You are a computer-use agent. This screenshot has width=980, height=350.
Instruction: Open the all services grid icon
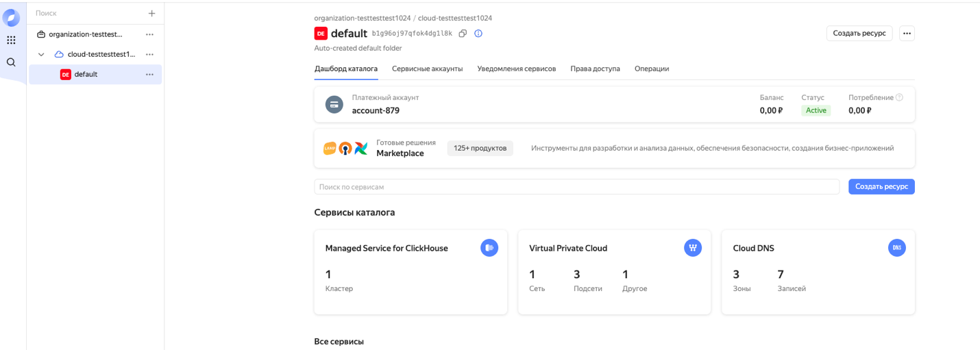tap(11, 40)
